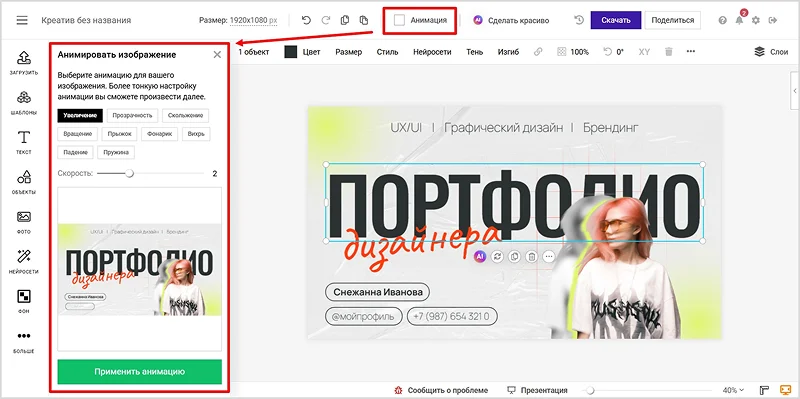Open the Нейросети toolbar menu
This screenshot has height=399, width=800.
432,52
